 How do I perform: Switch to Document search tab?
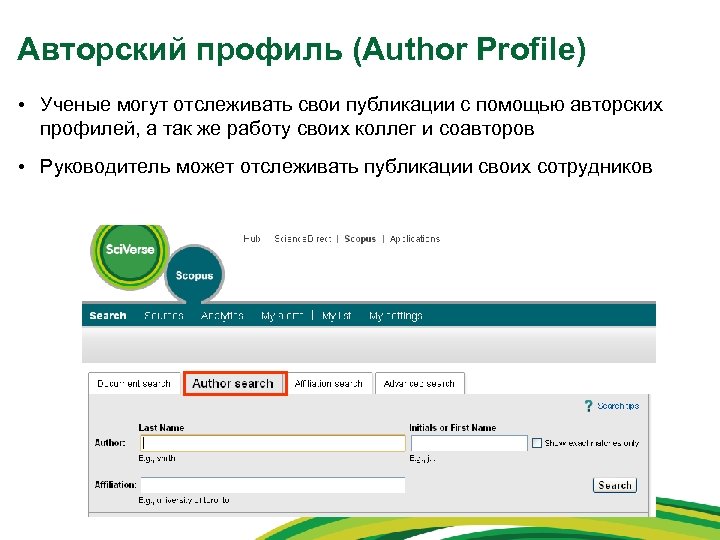click(x=134, y=383)
